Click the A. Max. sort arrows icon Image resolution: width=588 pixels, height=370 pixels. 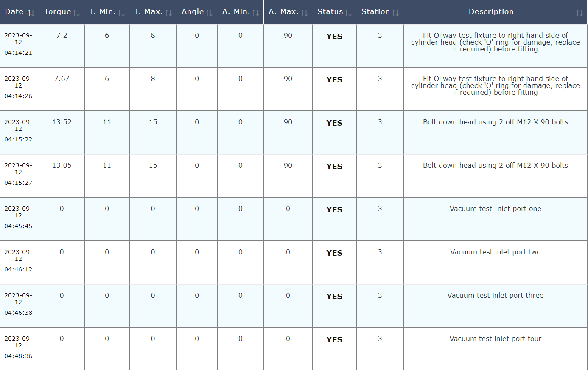(304, 13)
